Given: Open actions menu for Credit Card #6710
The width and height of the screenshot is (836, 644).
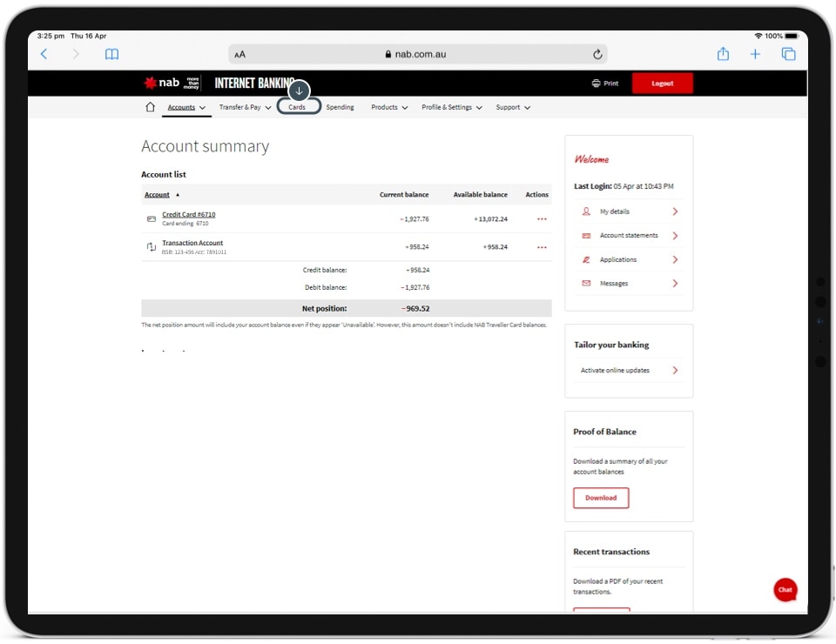Looking at the screenshot, I should (542, 219).
